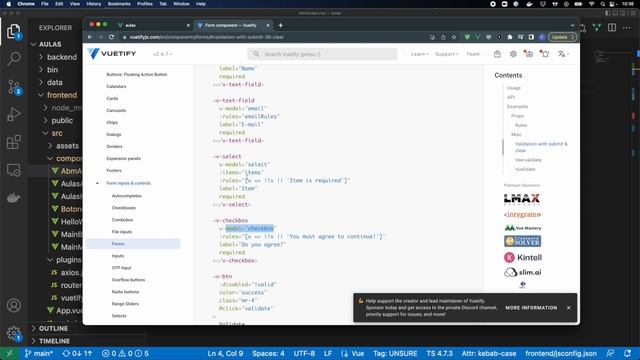Open VS Code Accounts menu
This screenshot has height=360, width=640.
pyautogui.click(x=14, y=305)
